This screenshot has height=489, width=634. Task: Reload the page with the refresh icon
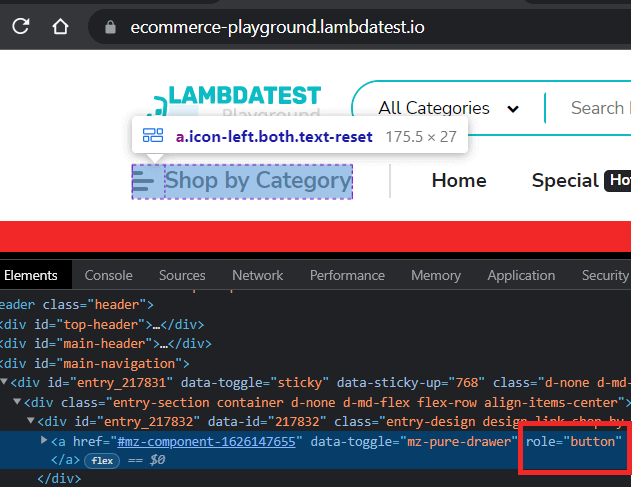tap(21, 27)
